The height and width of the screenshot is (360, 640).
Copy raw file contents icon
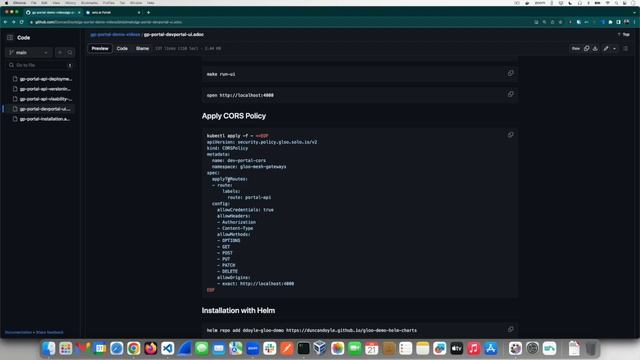[x=587, y=49]
